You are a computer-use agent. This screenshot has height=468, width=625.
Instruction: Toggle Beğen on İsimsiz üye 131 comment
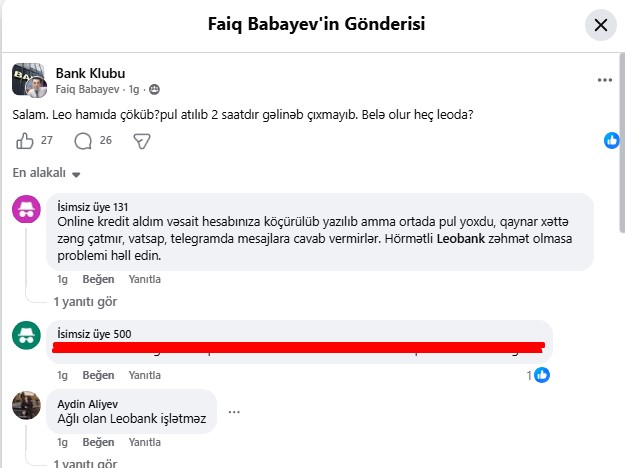click(x=98, y=279)
